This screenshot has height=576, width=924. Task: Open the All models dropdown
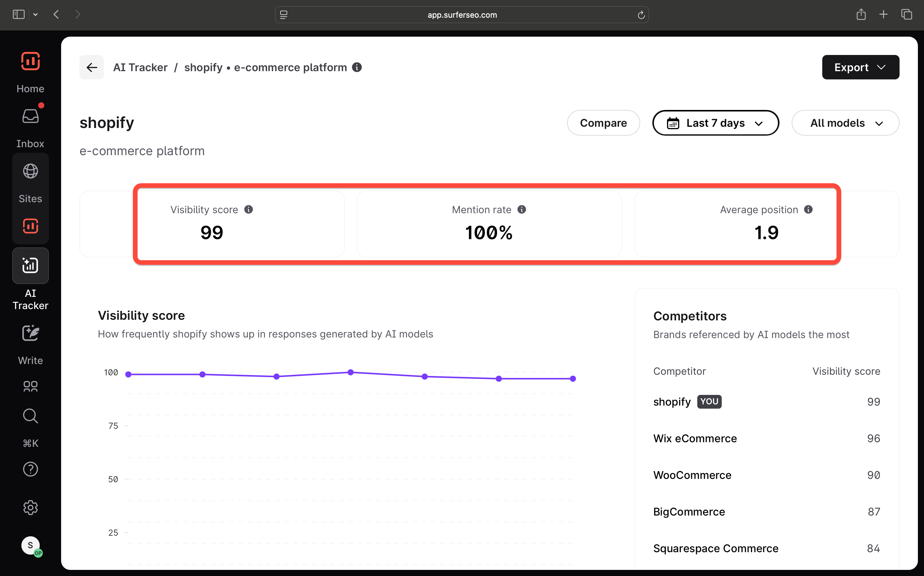(x=845, y=123)
